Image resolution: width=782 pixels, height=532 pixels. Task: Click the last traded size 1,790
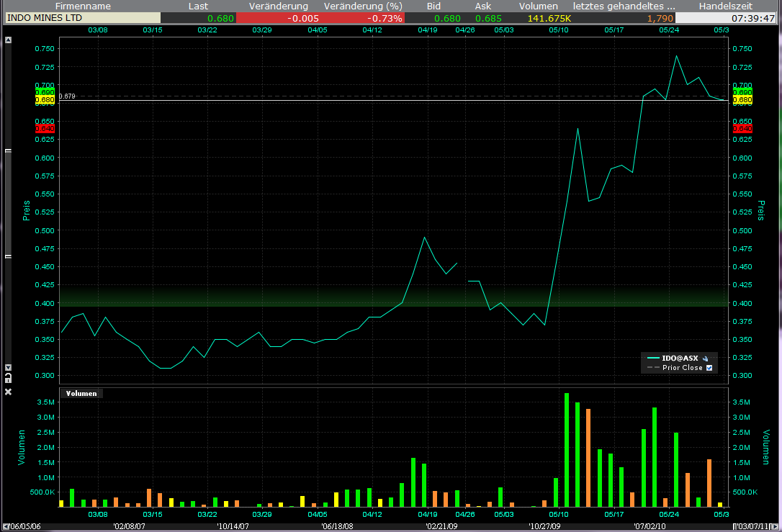pyautogui.click(x=660, y=19)
